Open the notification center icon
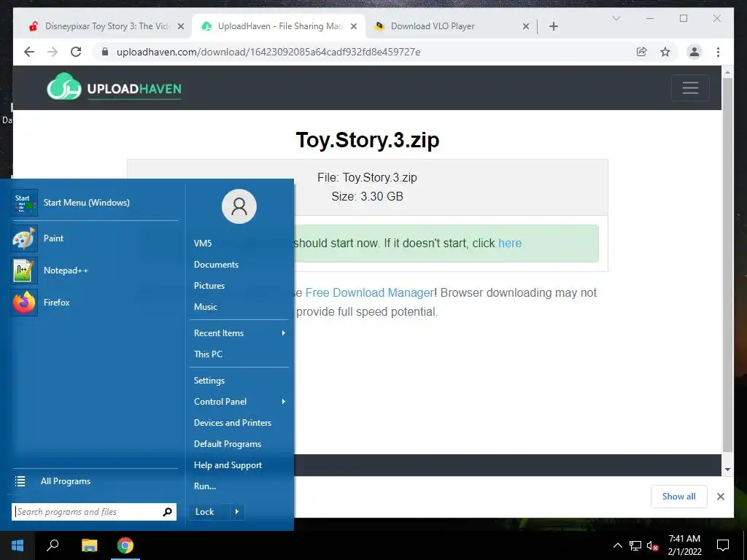 723,545
